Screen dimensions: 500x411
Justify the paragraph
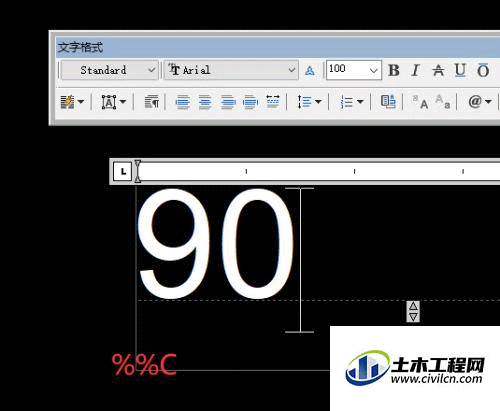250,102
